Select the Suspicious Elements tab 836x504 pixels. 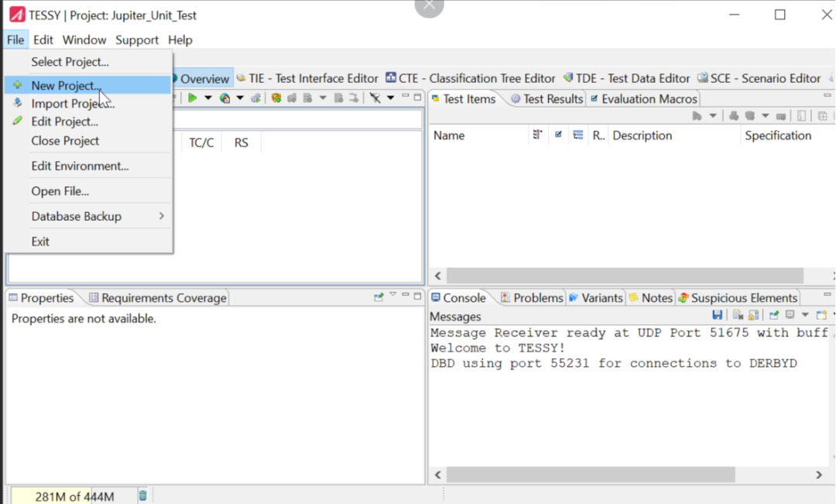(738, 298)
